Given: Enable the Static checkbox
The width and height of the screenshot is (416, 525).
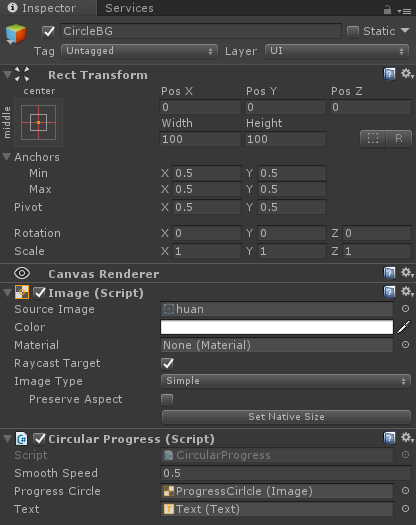Looking at the screenshot, I should coord(353,32).
